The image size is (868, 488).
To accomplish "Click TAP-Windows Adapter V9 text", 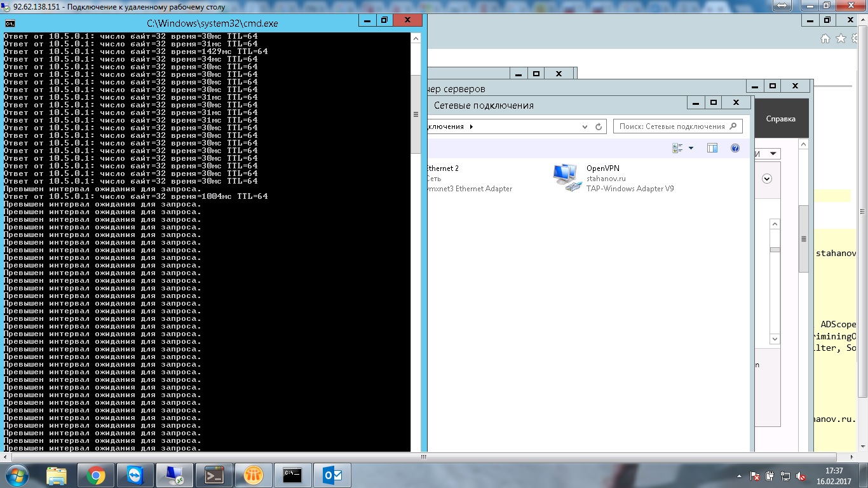I will [x=630, y=189].
